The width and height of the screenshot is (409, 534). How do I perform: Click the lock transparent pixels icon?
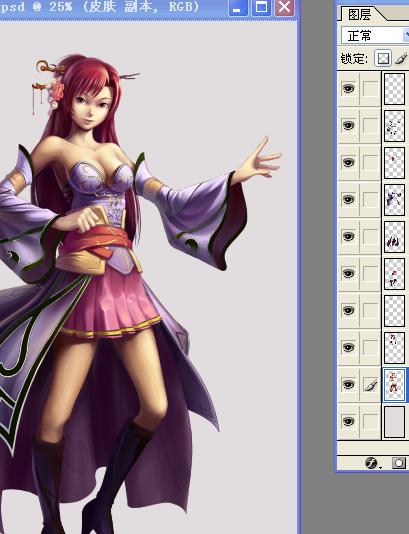[383, 58]
